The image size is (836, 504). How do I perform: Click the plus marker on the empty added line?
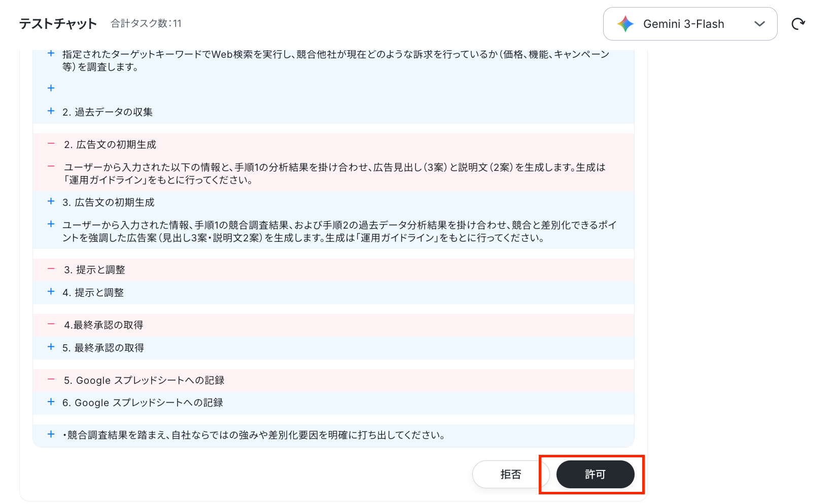51,88
